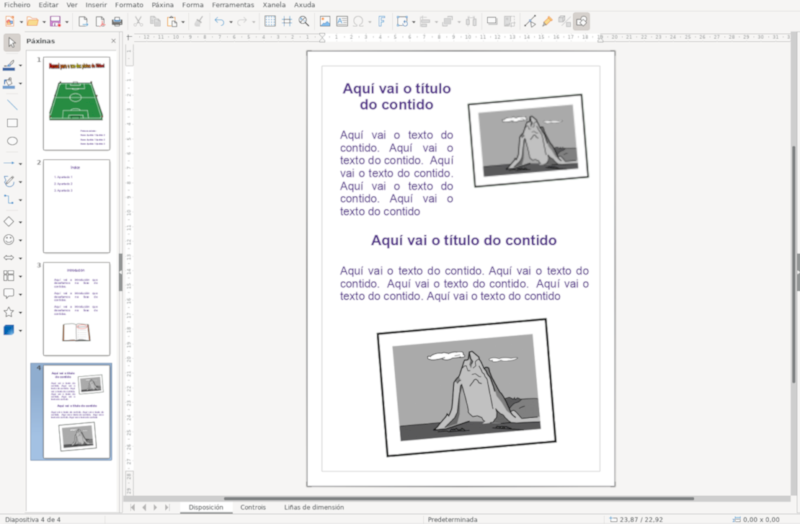Open the Zoom & Pan tool
This screenshot has height=524, width=800.
point(304,21)
